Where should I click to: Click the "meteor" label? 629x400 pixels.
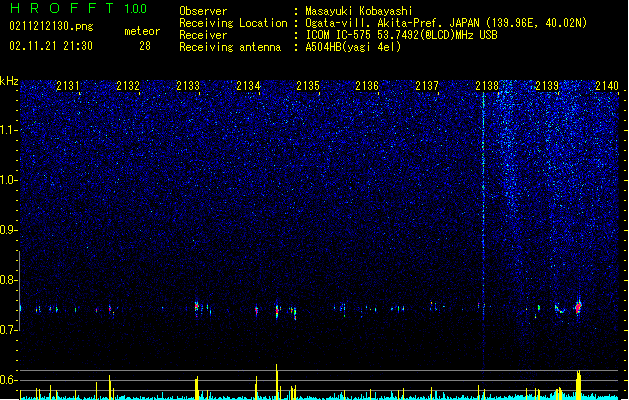coord(142,31)
